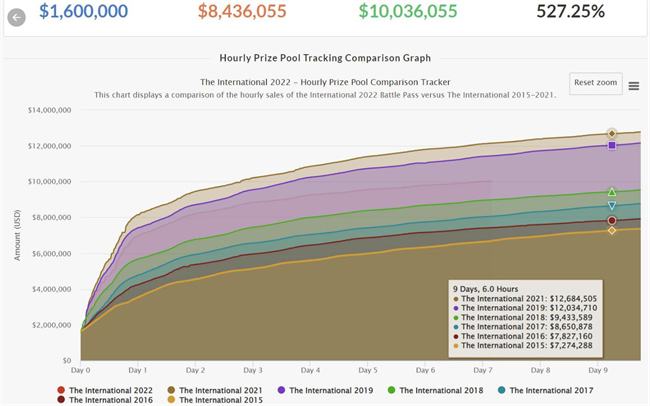Toggle The International 2015 legend series
Viewport: 650px width, 406px height.
coord(215,400)
